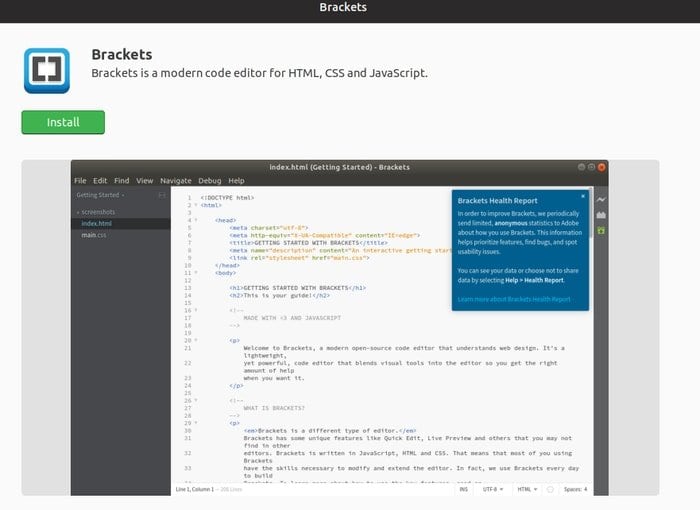Image resolution: width=700 pixels, height=510 pixels.
Task: Click 'MADE WITH <3 AND JAVASCRIPT' comment line
Action: [292, 318]
